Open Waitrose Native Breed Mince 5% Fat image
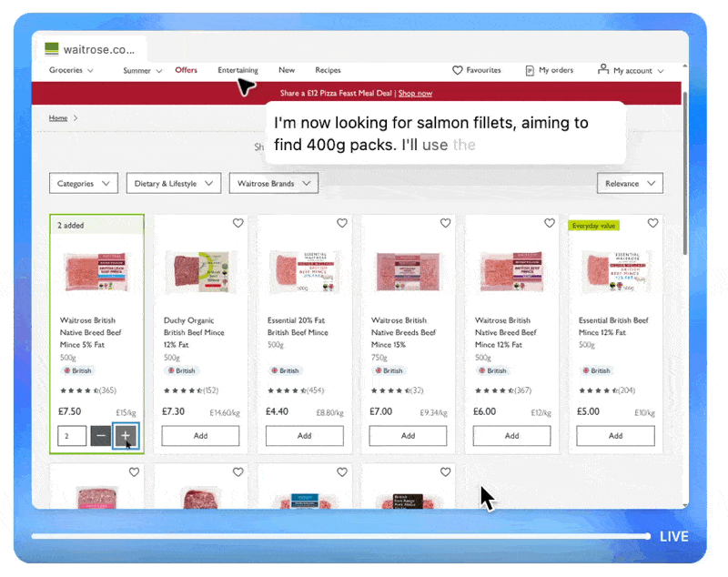 coord(96,272)
